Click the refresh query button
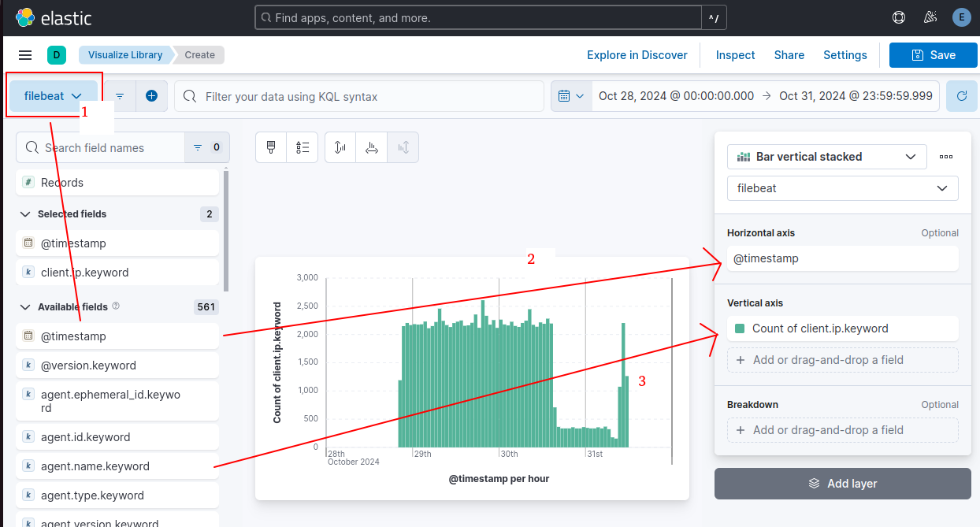Viewport: 980px width, 527px height. tap(961, 96)
